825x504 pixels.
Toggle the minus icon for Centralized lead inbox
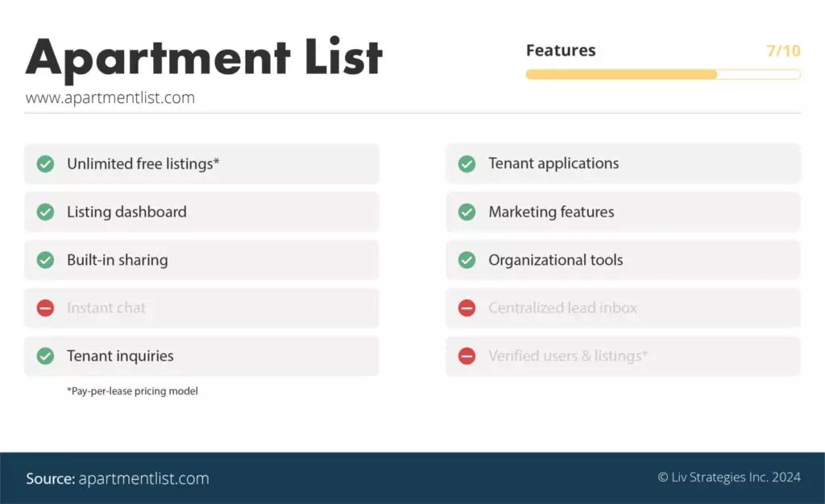coord(466,308)
